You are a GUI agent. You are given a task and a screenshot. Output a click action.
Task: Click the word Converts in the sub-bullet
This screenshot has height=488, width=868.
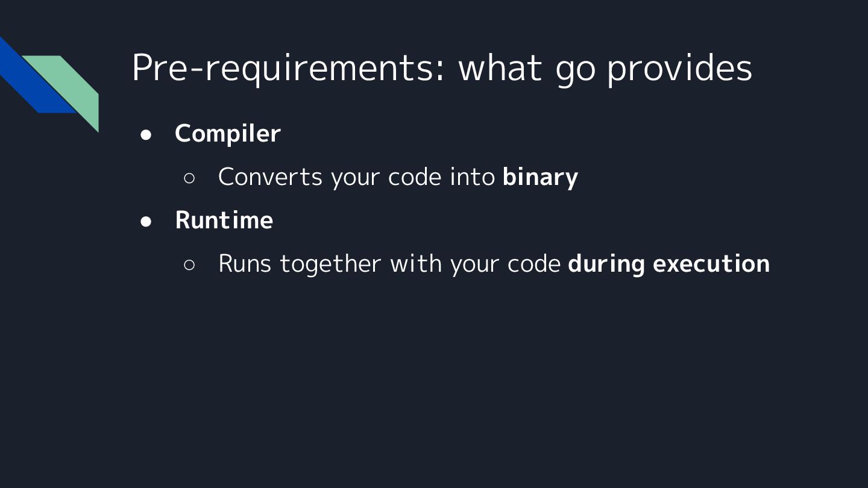[x=270, y=177]
